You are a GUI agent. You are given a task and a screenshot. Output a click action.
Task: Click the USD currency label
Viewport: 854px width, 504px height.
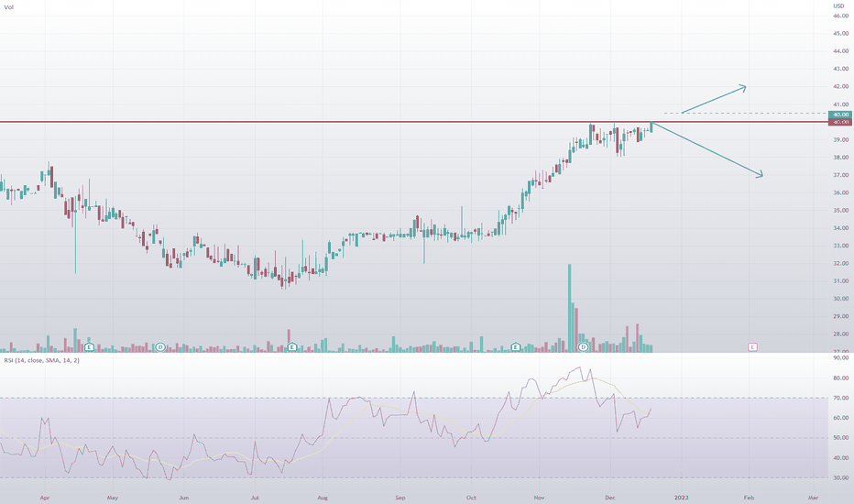[838, 6]
